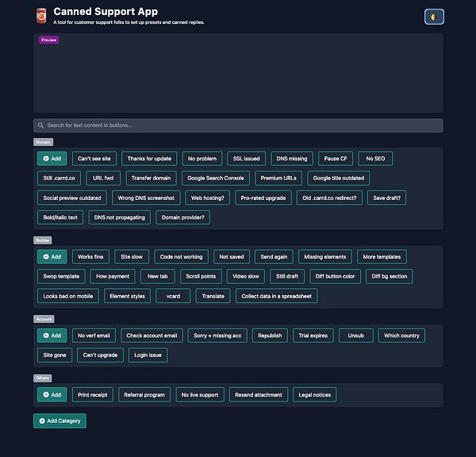Screen dimensions: 476x457
Task: Pick the Google Search Console reply
Action: [x=216, y=178]
